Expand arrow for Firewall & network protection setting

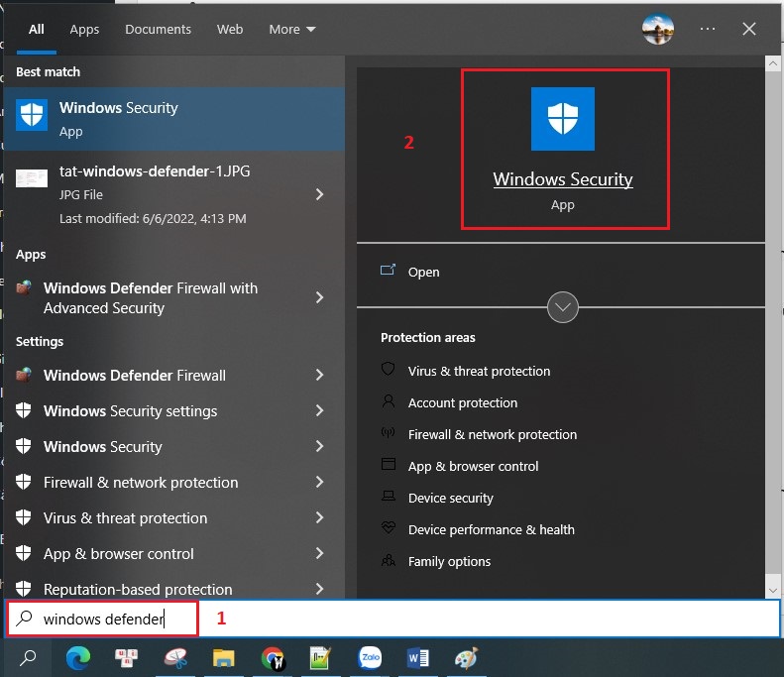(x=319, y=482)
